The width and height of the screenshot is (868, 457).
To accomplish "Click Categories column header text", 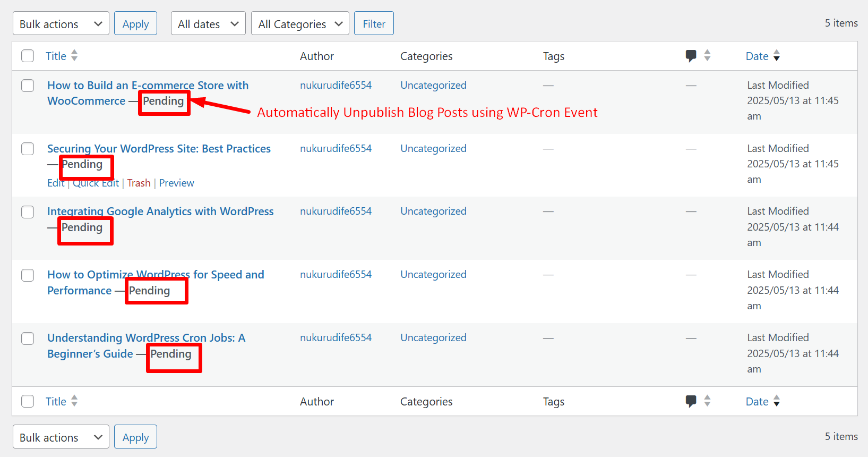I will click(x=426, y=56).
